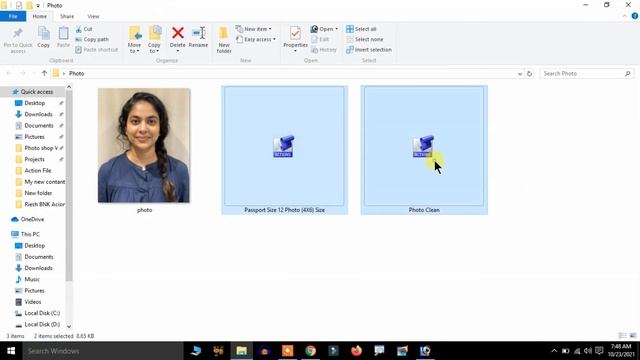Click the navigation pane scrollbar
640x360 pixels.
click(x=69, y=186)
